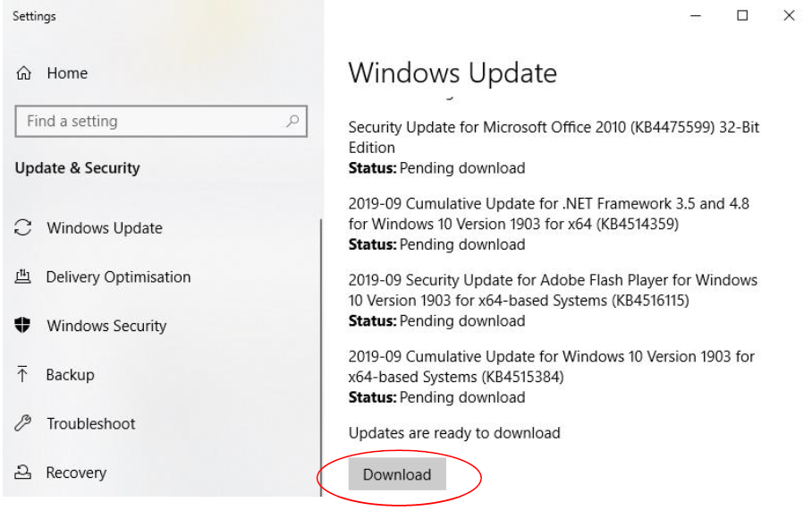The image size is (812, 511).
Task: Maximize the Settings window
Action: 742,15
